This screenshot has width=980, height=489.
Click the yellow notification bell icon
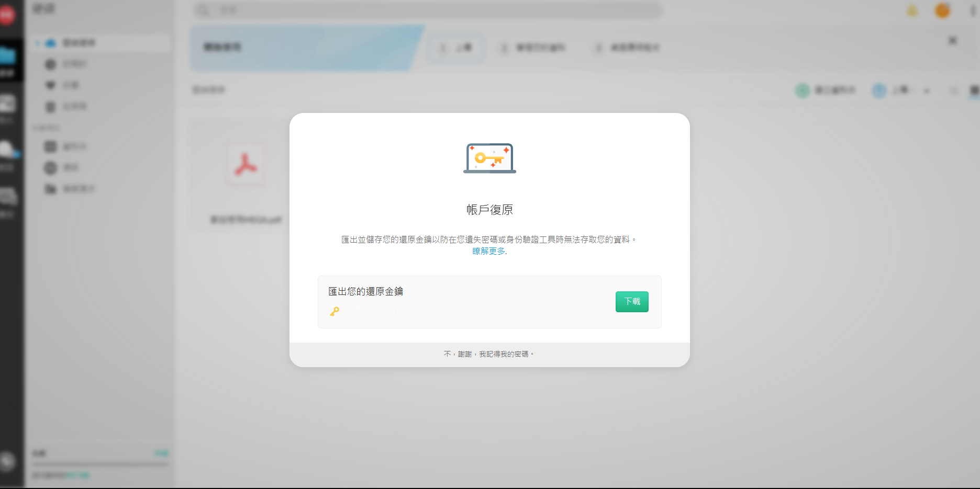coord(912,11)
